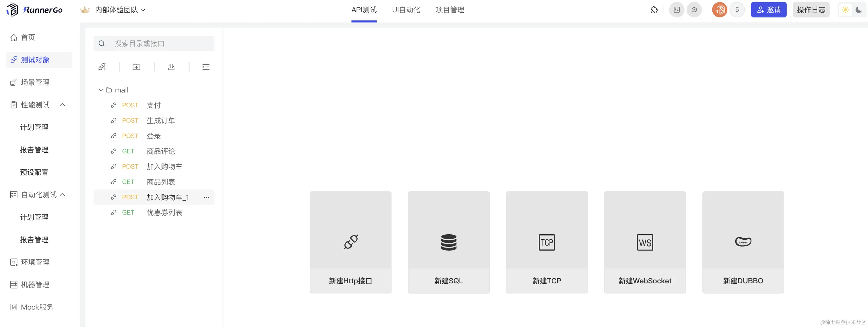
Task: Click the expand-collapse list icon
Action: (206, 67)
